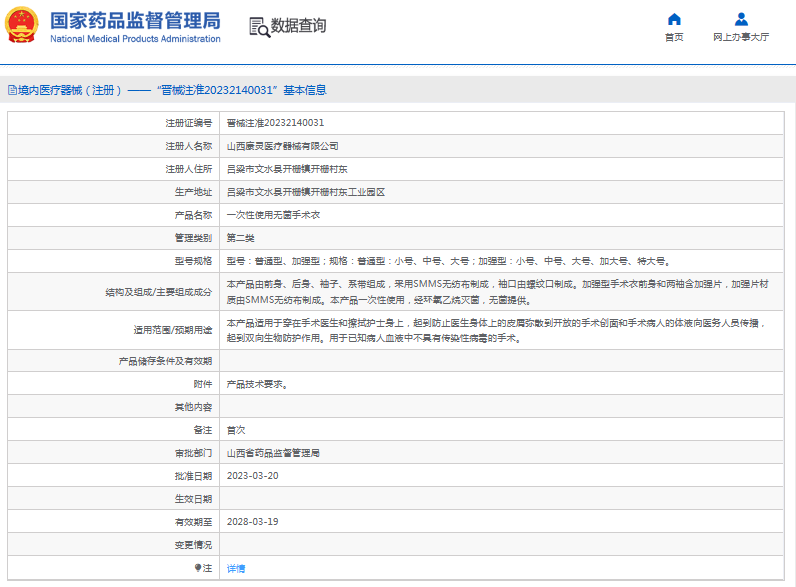Open the 详情 link
This screenshot has width=796, height=587.
pyautogui.click(x=236, y=568)
